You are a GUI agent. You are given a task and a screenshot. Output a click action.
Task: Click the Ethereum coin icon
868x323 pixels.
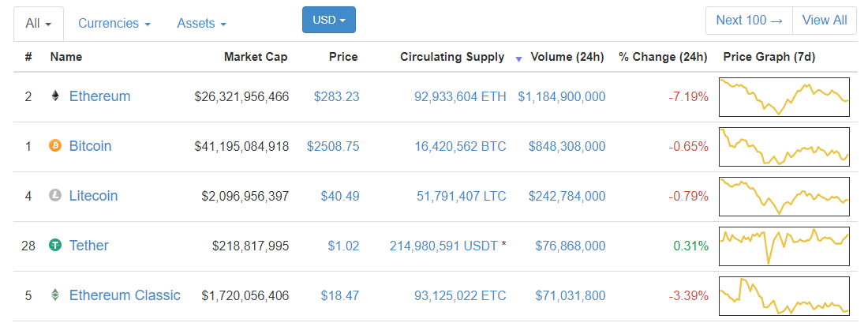click(55, 96)
